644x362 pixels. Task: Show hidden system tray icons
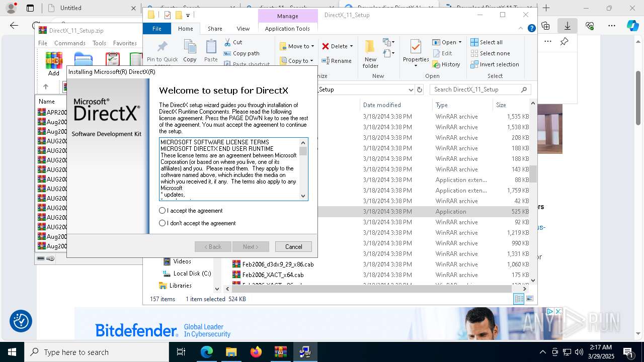click(542, 352)
